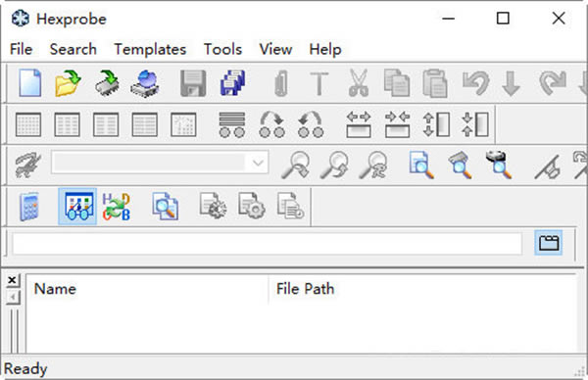
Task: Open the HDOB base converter icon
Action: pos(117,207)
